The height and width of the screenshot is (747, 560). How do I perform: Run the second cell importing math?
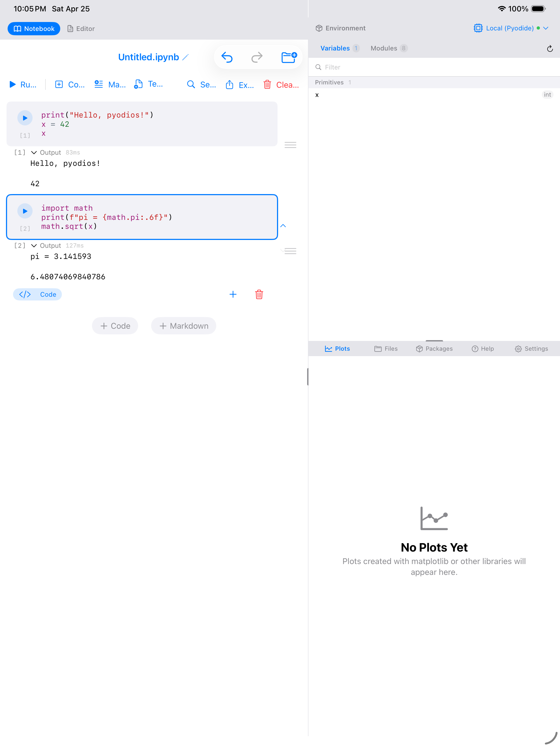pyautogui.click(x=25, y=211)
